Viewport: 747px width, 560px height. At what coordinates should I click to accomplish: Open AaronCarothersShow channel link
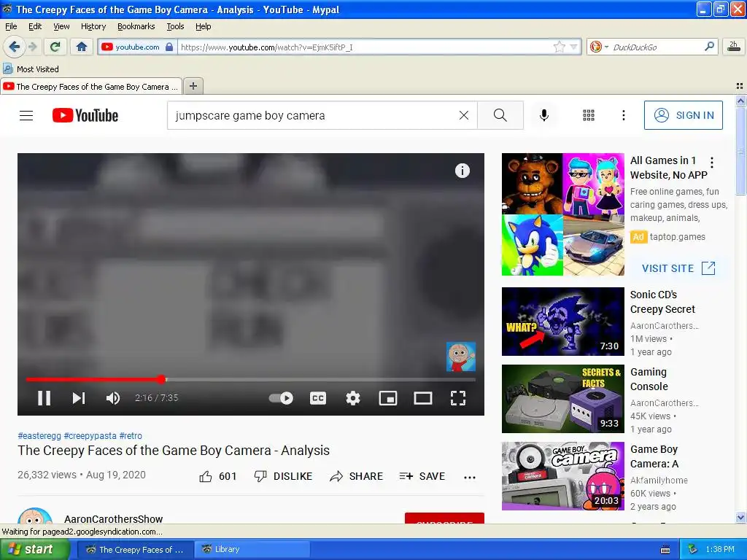113,518
